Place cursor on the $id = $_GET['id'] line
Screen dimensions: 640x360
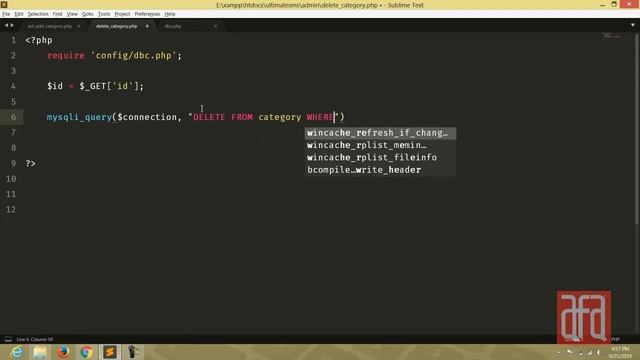point(95,86)
